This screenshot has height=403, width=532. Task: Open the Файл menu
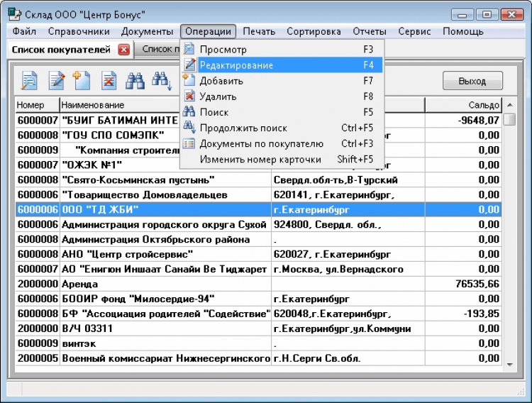[x=24, y=32]
